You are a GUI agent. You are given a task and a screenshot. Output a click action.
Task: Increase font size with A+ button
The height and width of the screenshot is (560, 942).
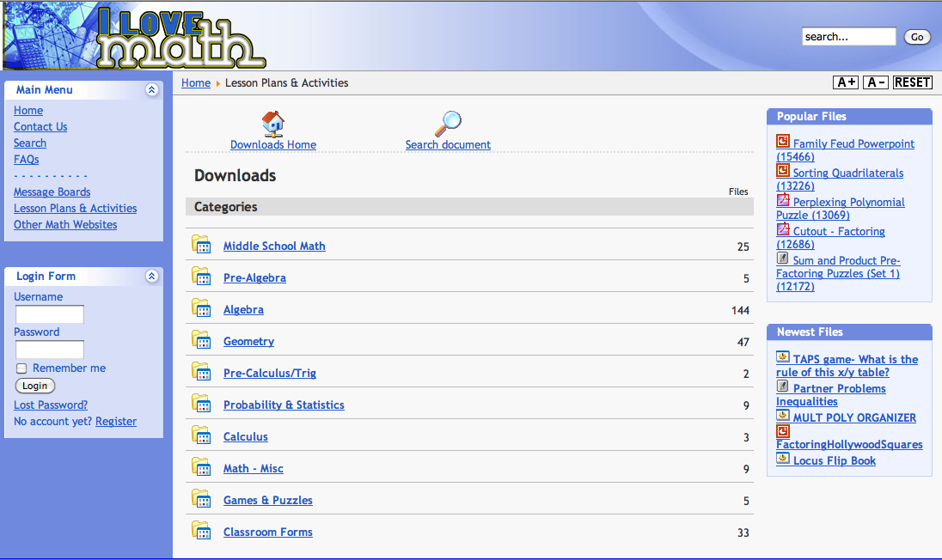click(x=846, y=82)
